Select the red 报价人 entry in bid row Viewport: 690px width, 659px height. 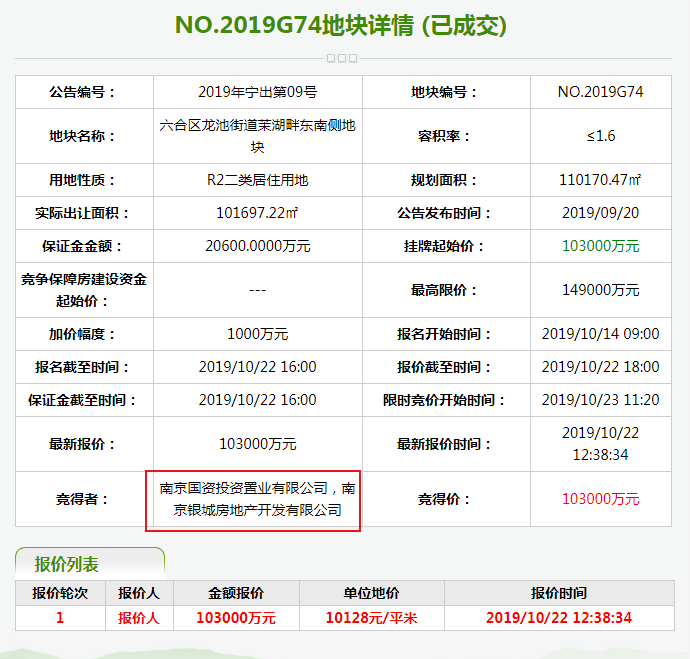click(x=139, y=618)
